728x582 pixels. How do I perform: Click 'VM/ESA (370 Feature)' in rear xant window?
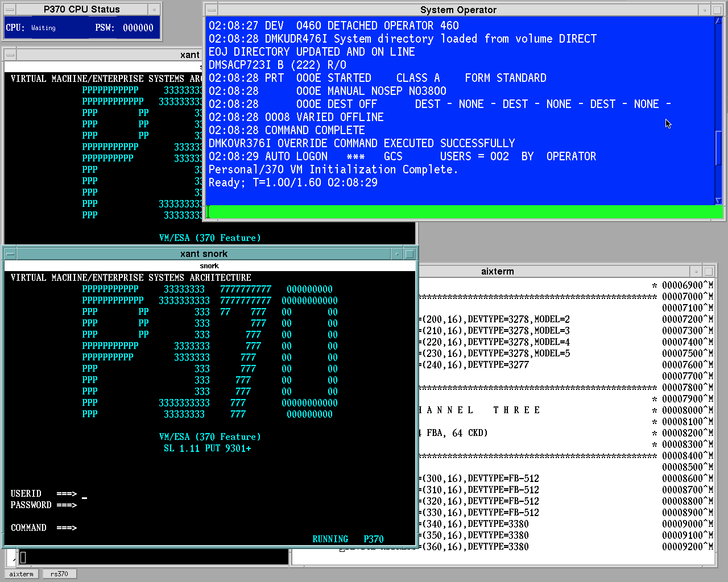[210, 238]
